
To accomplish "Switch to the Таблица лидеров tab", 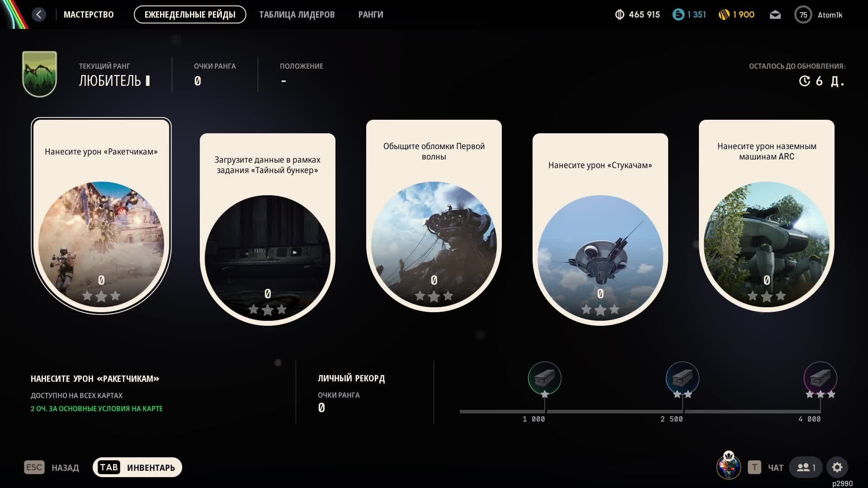I will [x=297, y=14].
